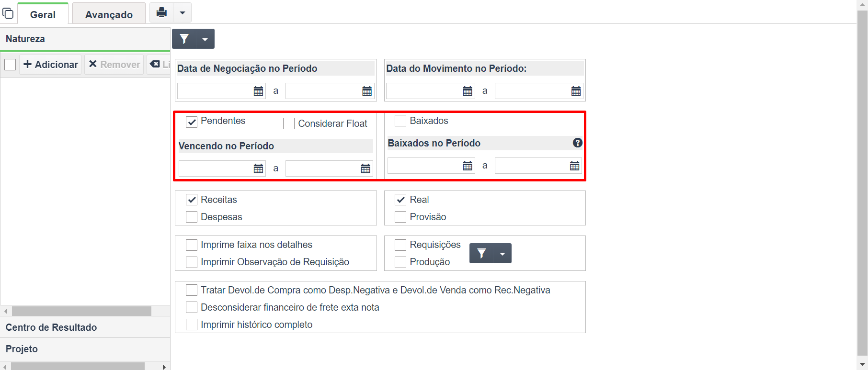Viewport: 868px width, 370px height.
Task: Open calendar for Baixados no Período end date
Action: pos(575,166)
